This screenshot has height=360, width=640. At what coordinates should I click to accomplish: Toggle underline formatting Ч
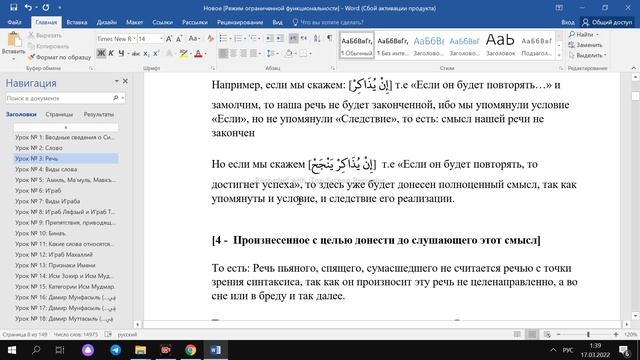click(121, 53)
